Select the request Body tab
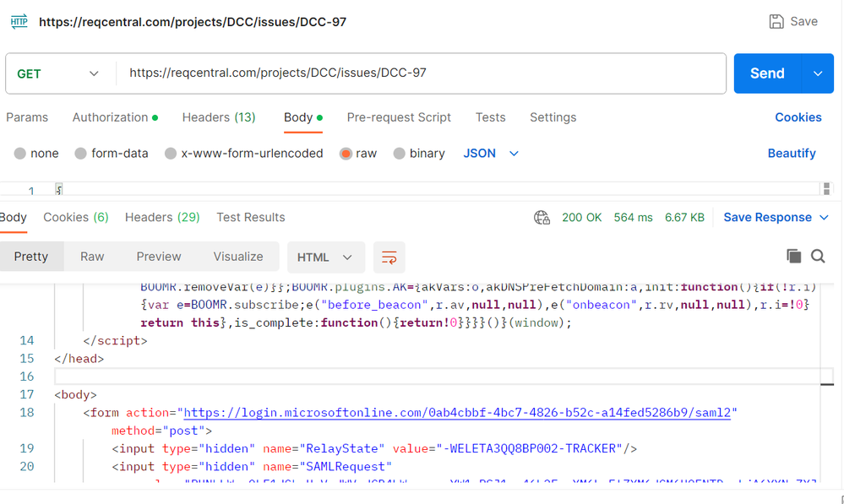Viewport: 844px width, 504px height. 303,117
